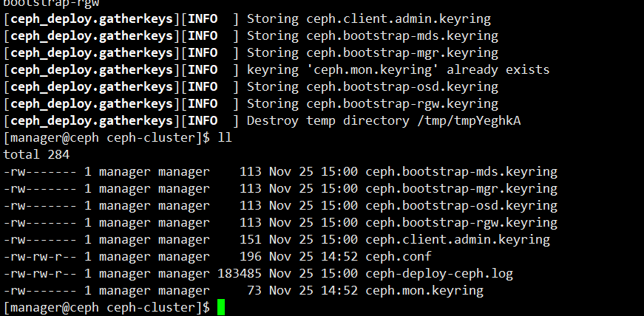Click the last [manager@ceph ceph-cluster]$ prompt
644x316 pixels.
click(x=106, y=308)
